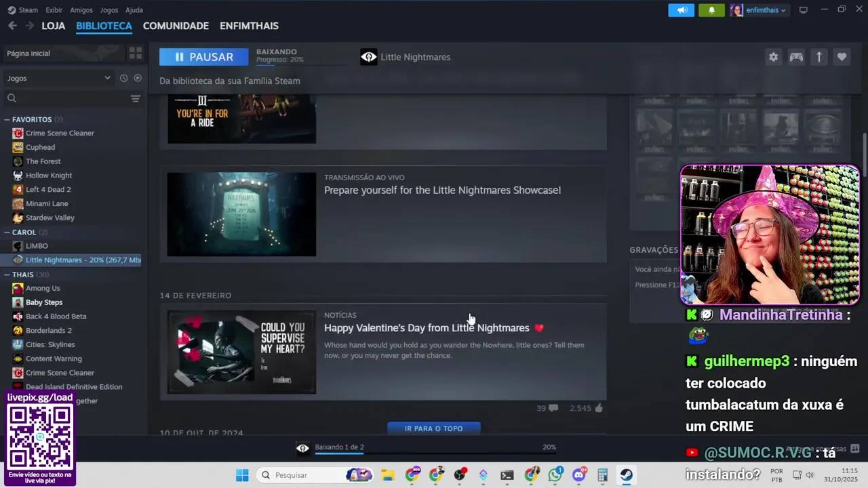This screenshot has height=488, width=868.
Task: Open Windows Start menu
Action: tap(242, 475)
